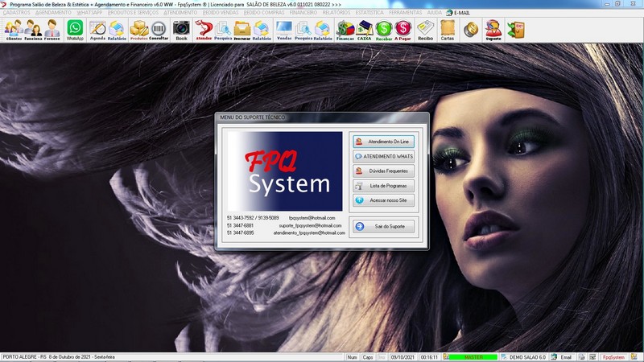Click the Recibo toolbar icon
644x362 pixels.
[425, 30]
